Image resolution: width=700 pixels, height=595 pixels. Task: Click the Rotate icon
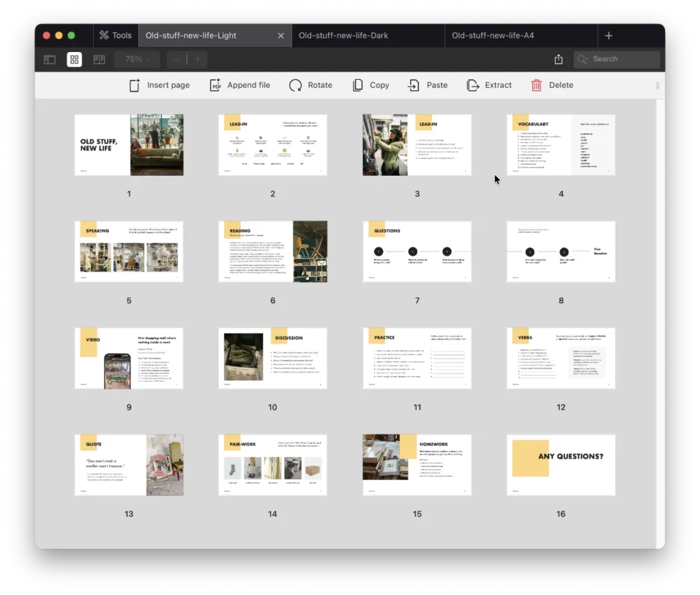pos(295,85)
